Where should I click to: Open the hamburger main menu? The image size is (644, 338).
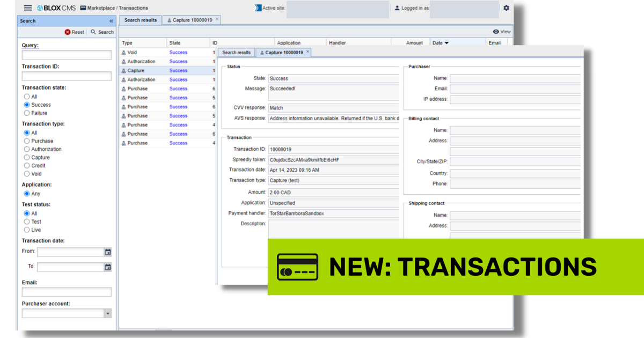[28, 8]
